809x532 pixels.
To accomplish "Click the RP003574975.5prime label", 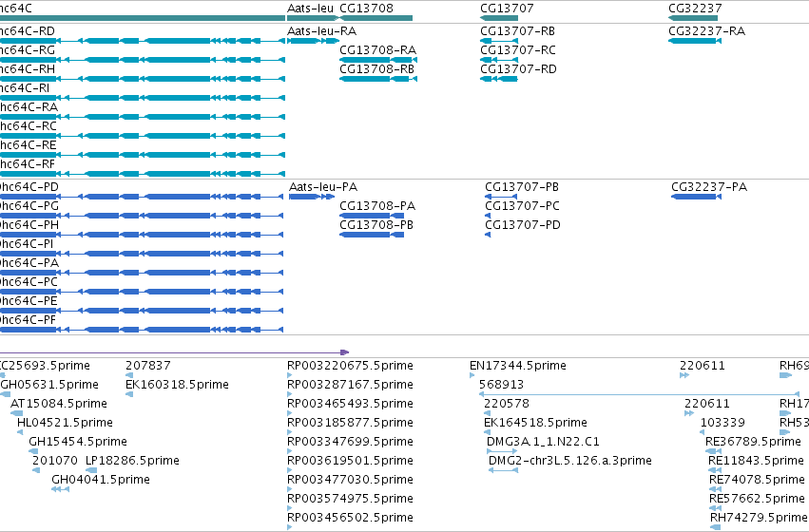I will pyautogui.click(x=351, y=499).
